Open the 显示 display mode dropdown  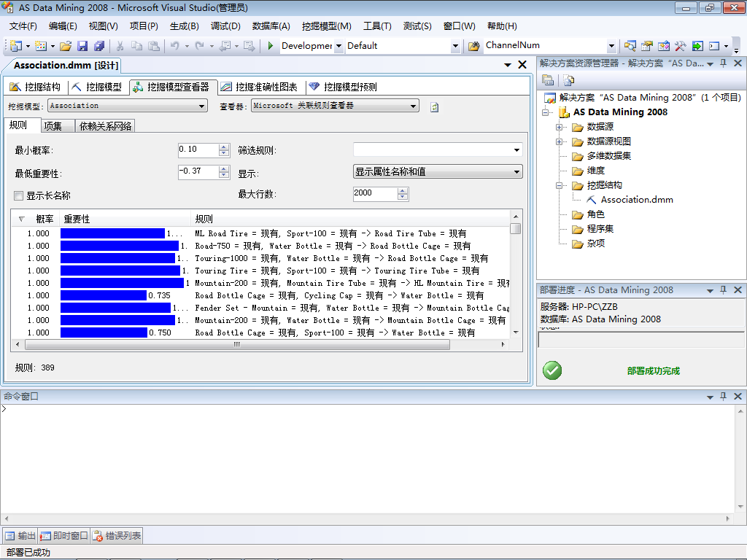tap(516, 172)
